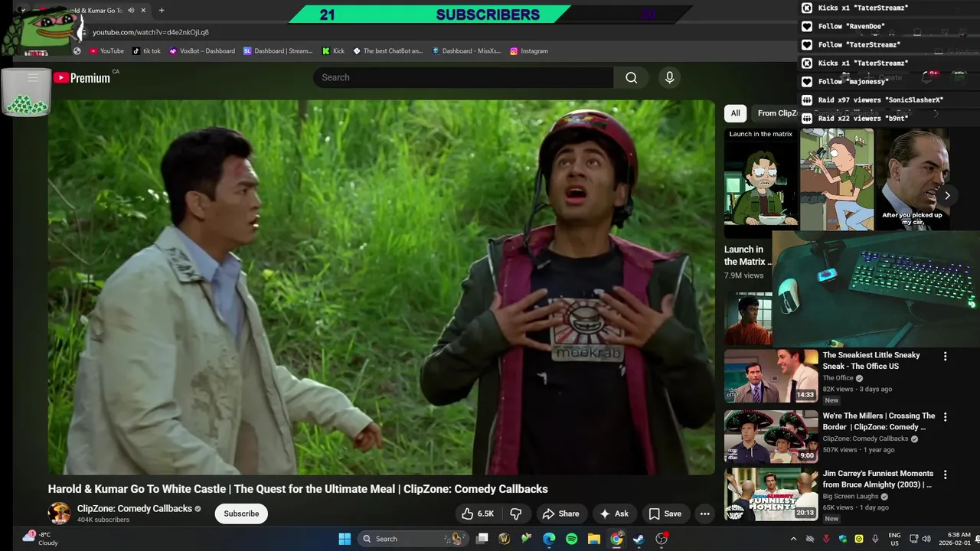Image resolution: width=980 pixels, height=551 pixels.
Task: Open the -8°C Cloudy weather widget
Action: 41,539
